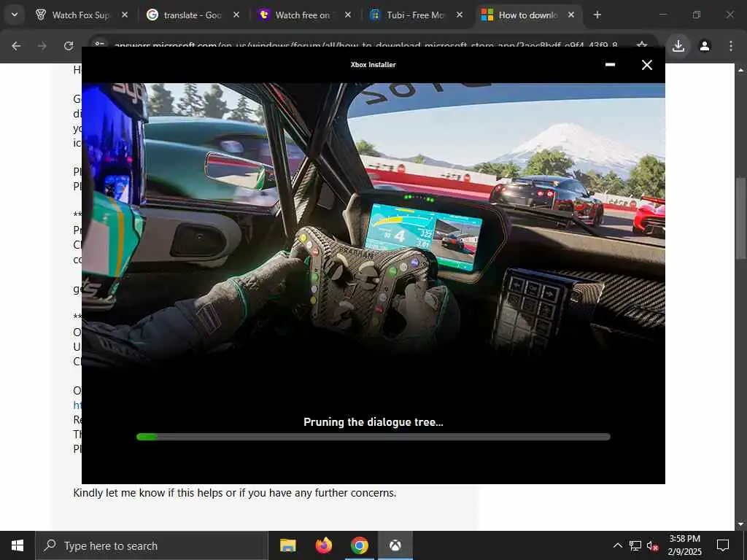Open the Chrome profile menu
This screenshot has width=747, height=560.
[x=705, y=46]
